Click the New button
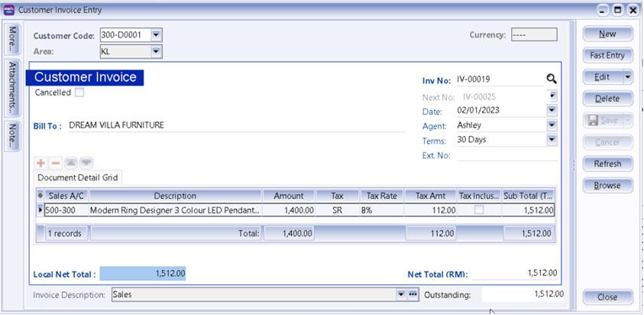The height and width of the screenshot is (315, 644). tap(607, 34)
